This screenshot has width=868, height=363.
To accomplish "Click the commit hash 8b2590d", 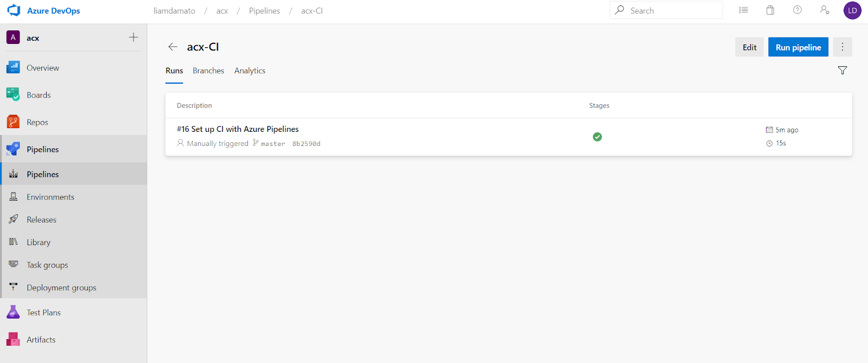I will point(307,144).
